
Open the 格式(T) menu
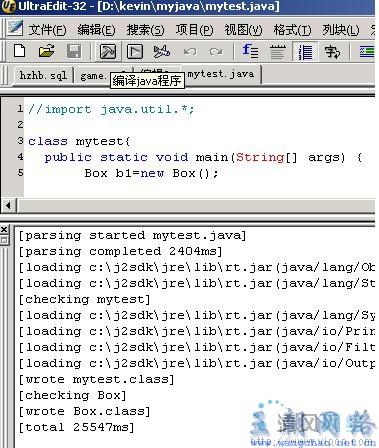[x=292, y=30]
